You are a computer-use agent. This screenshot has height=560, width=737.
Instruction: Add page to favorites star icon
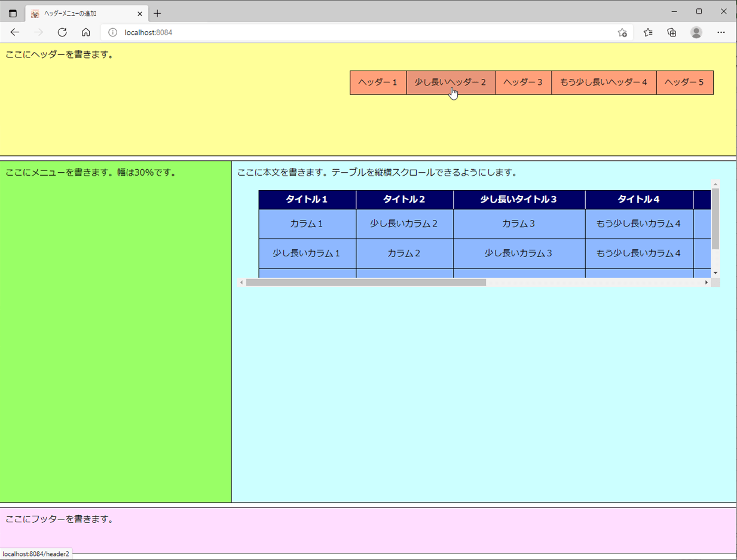click(622, 32)
